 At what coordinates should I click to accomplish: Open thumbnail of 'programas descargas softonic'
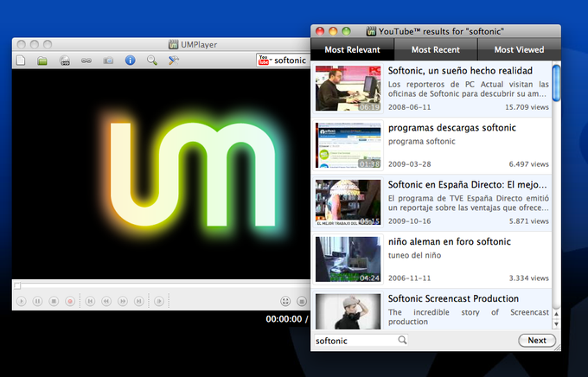[348, 145]
